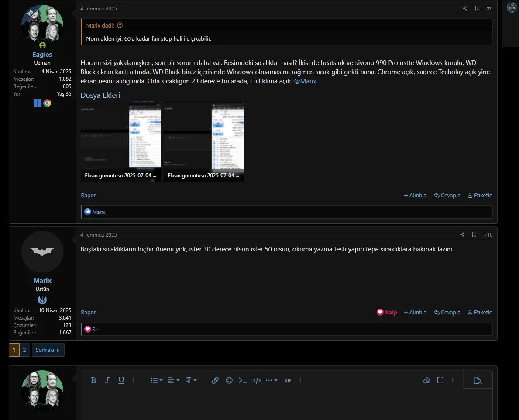Open paragraph format dropdown
The image size is (519, 420).
pos(191,380)
